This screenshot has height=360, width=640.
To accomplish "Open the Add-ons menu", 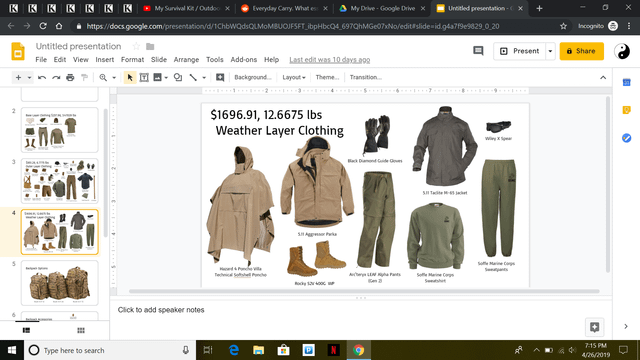I will (244, 60).
